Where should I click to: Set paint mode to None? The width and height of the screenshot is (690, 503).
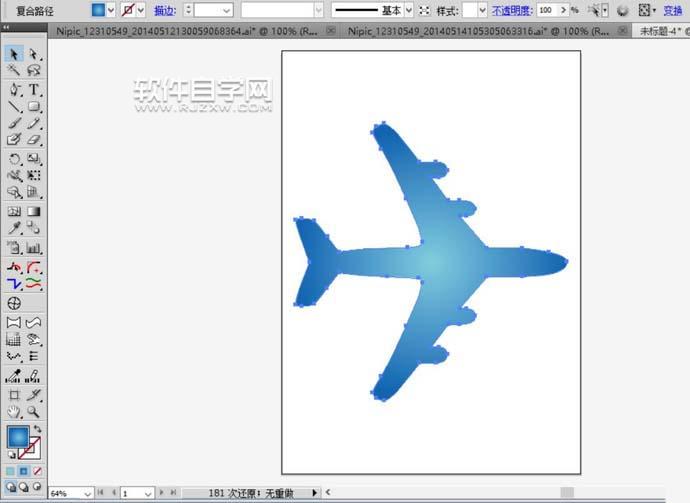pyautogui.click(x=37, y=471)
